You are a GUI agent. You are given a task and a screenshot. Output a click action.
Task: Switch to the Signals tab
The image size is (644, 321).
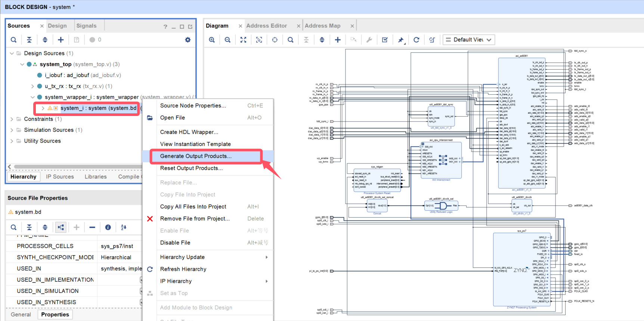pyautogui.click(x=86, y=26)
